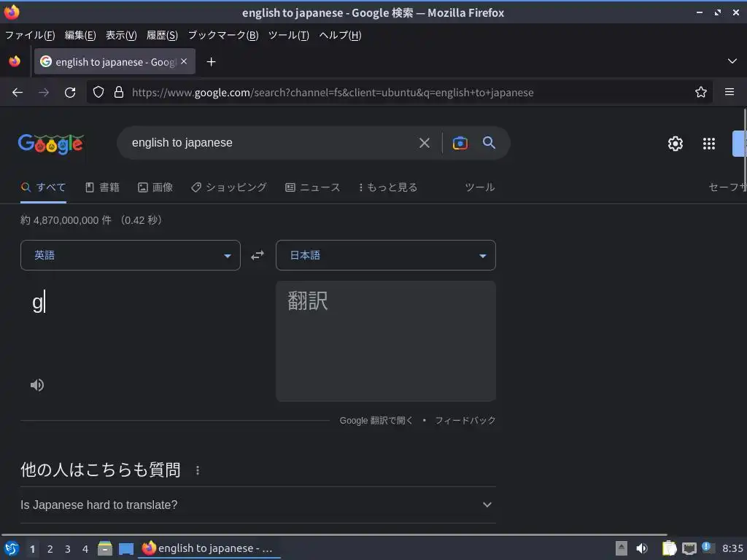Image resolution: width=747 pixels, height=560 pixels.
Task: Reload the page with the refresh icon
Action: 70,93
